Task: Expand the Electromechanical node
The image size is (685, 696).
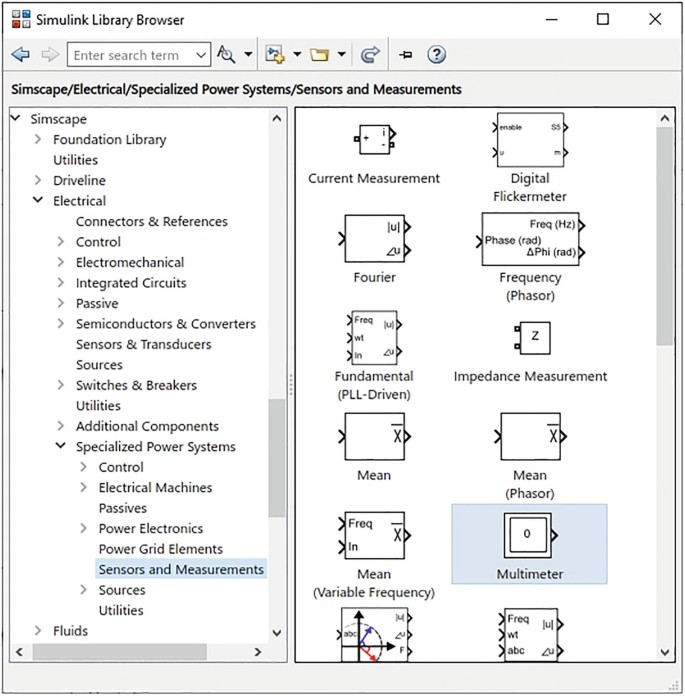Action: click(61, 262)
